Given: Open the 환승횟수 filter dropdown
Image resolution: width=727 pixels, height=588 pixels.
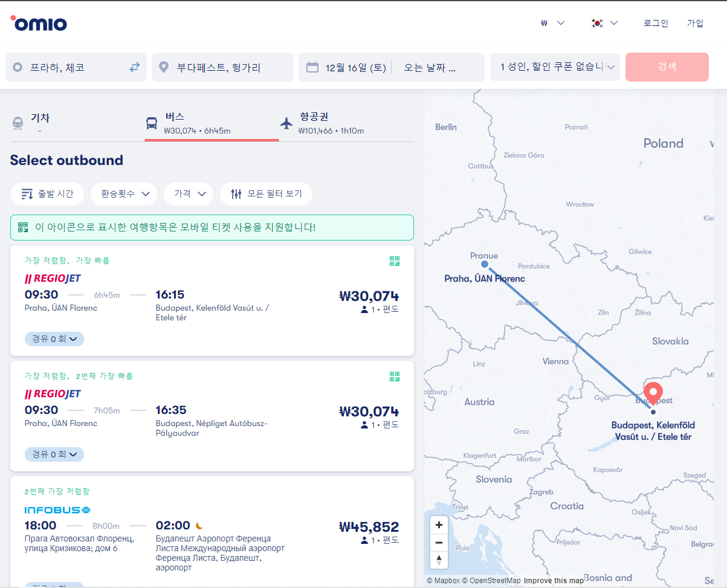Looking at the screenshot, I should (124, 194).
